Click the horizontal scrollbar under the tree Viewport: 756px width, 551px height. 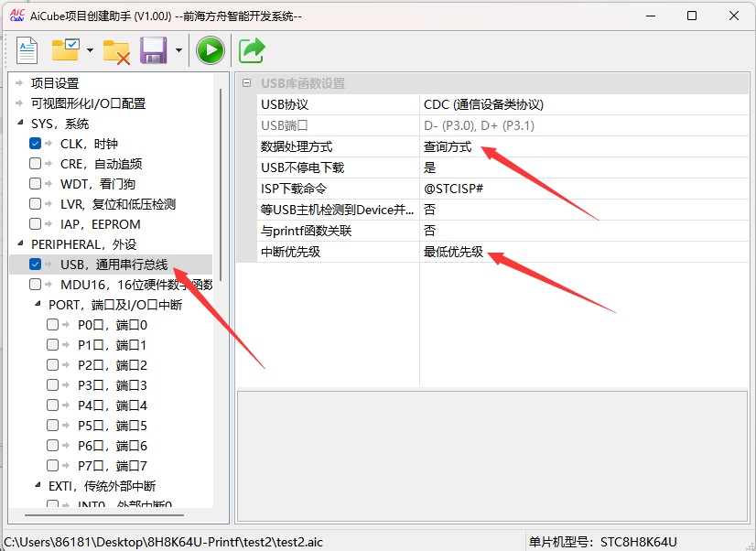click(x=104, y=514)
